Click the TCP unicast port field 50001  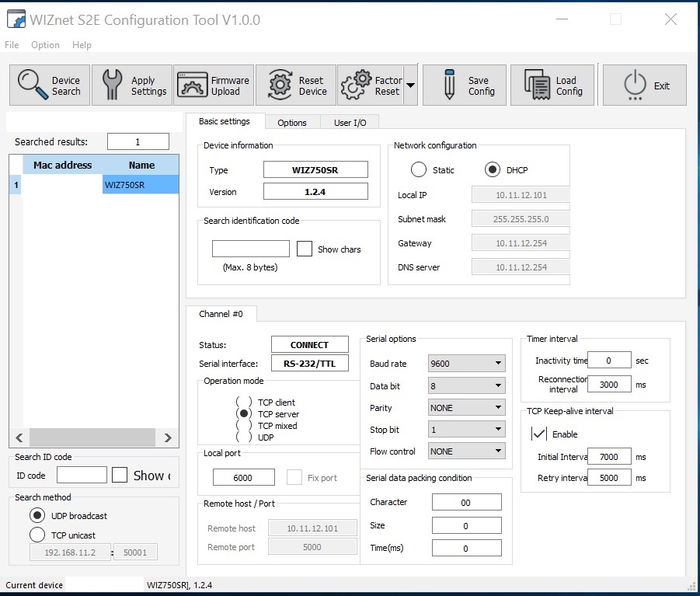point(135,552)
